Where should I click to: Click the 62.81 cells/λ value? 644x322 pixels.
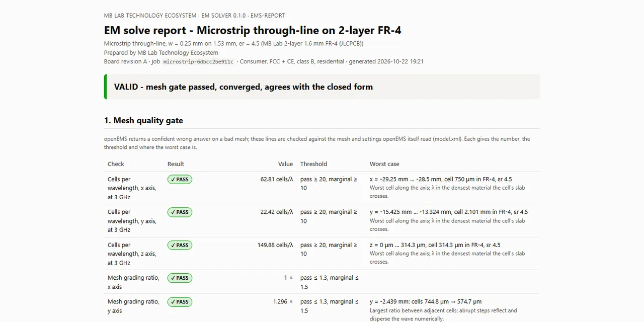(277, 179)
